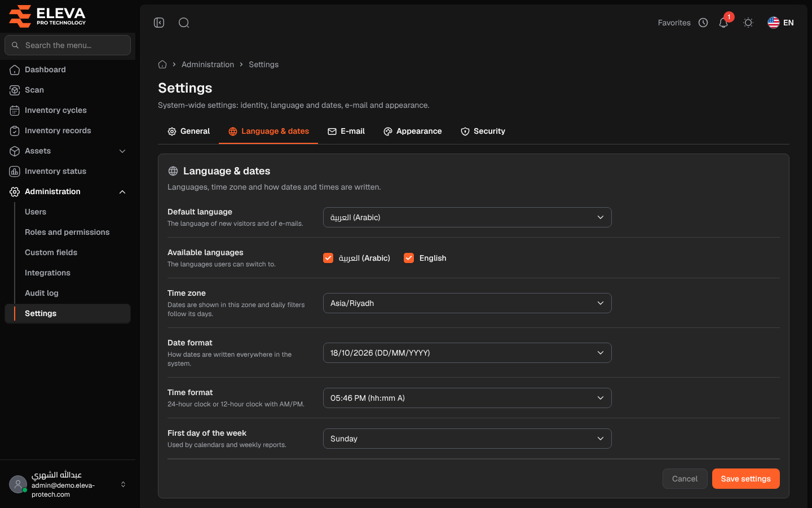The image size is (812, 508).
Task: Open Users in the Administration submenu
Action: 36,212
